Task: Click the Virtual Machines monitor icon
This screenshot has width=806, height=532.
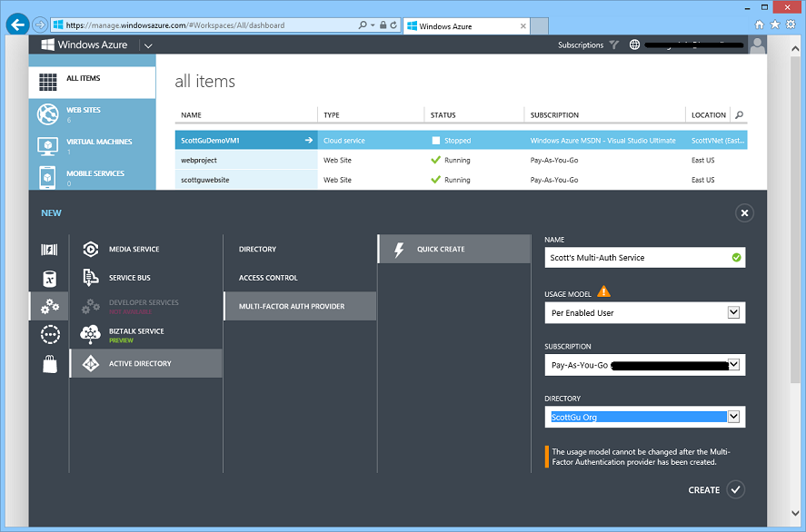Action: [48, 146]
